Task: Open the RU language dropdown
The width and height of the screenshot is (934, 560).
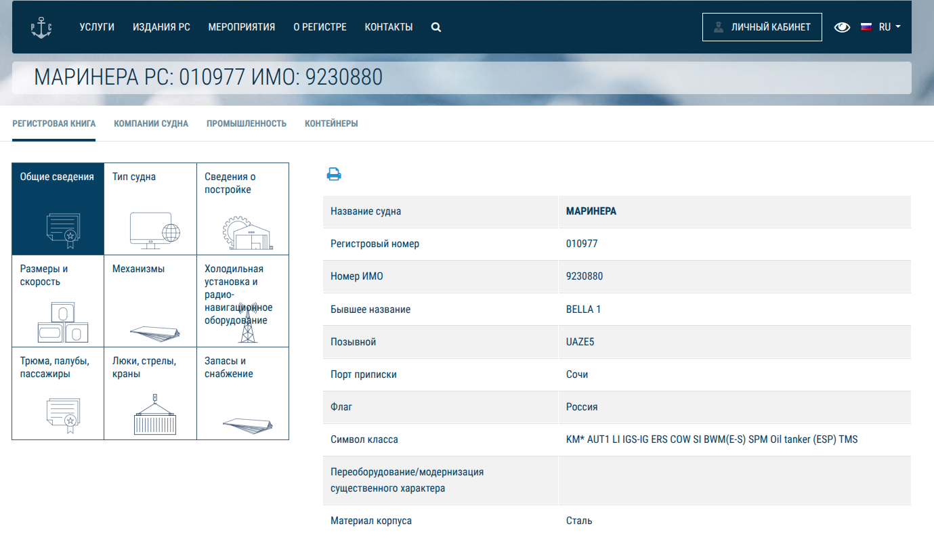Action: [889, 28]
